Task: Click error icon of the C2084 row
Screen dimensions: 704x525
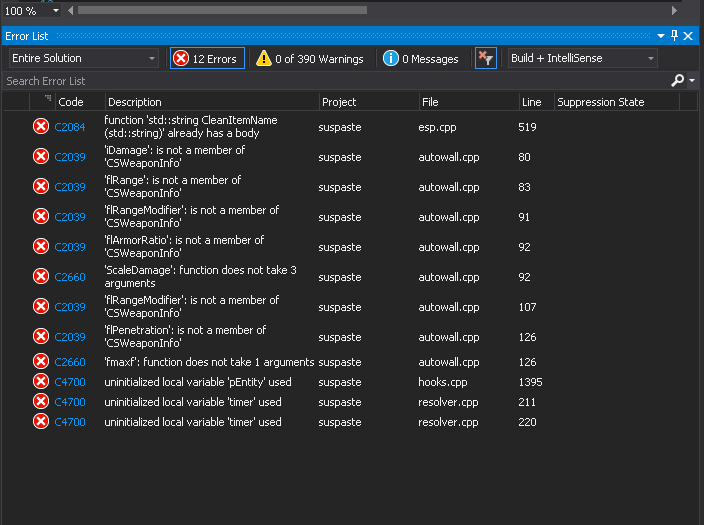Action: pyautogui.click(x=41, y=127)
